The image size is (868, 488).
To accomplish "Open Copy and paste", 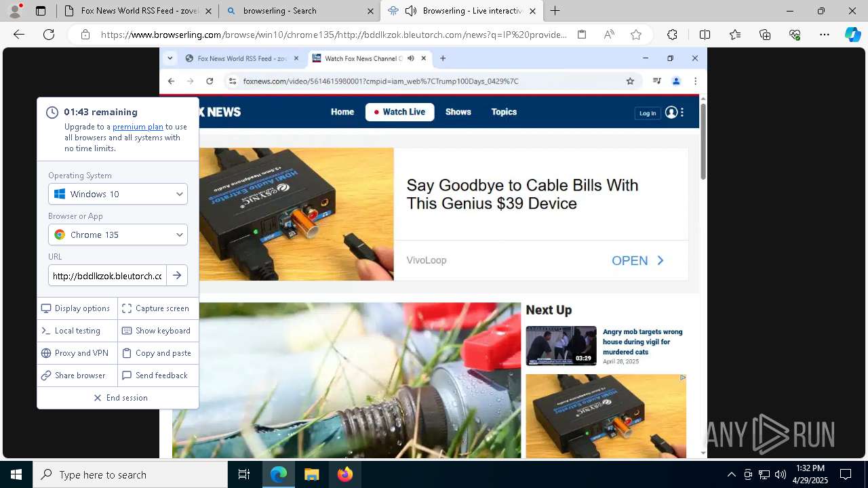I will pyautogui.click(x=158, y=353).
